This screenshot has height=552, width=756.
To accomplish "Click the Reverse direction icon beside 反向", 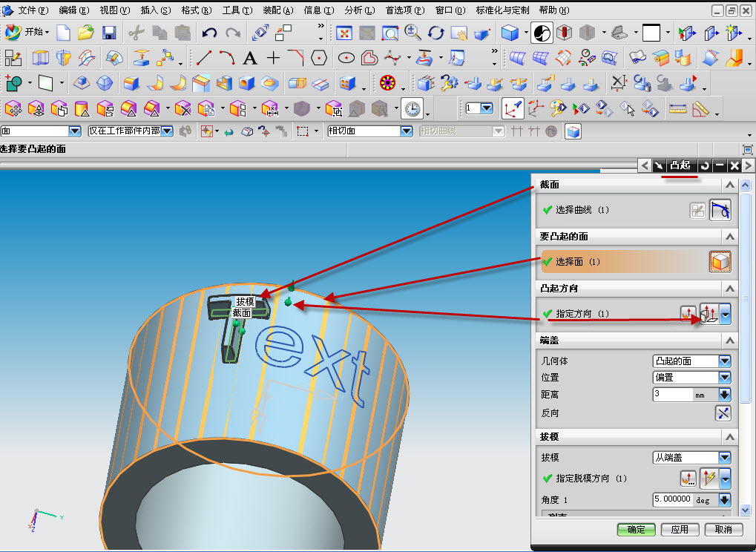I will (723, 413).
